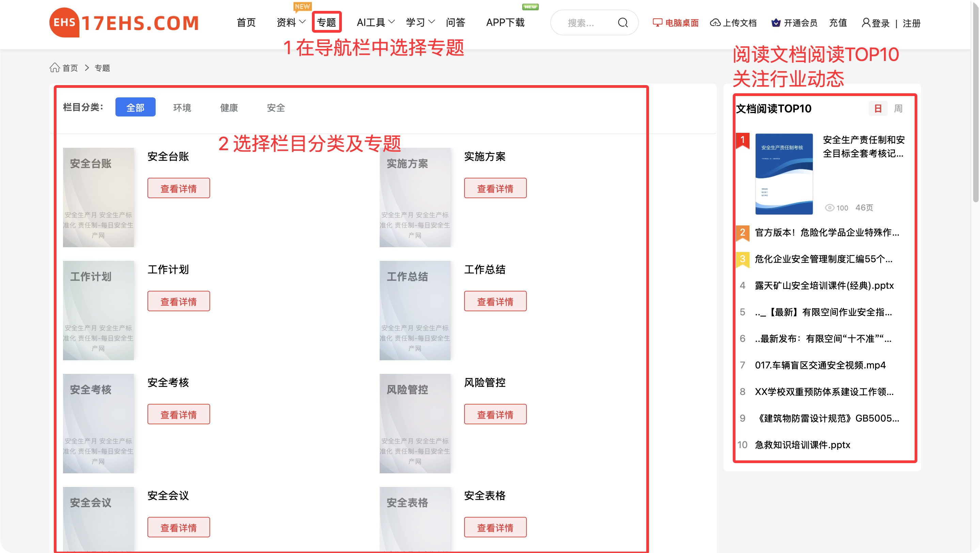Expand the 学习 dropdown menu
980x553 pixels.
pyautogui.click(x=420, y=22)
